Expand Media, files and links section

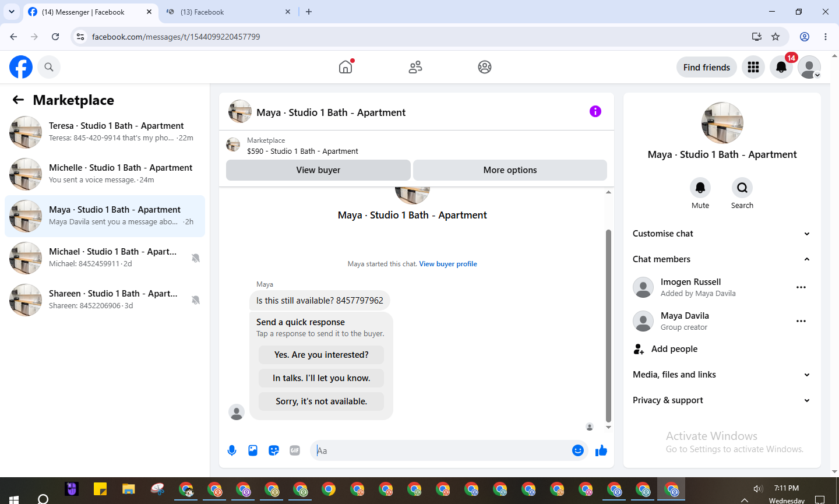click(722, 375)
